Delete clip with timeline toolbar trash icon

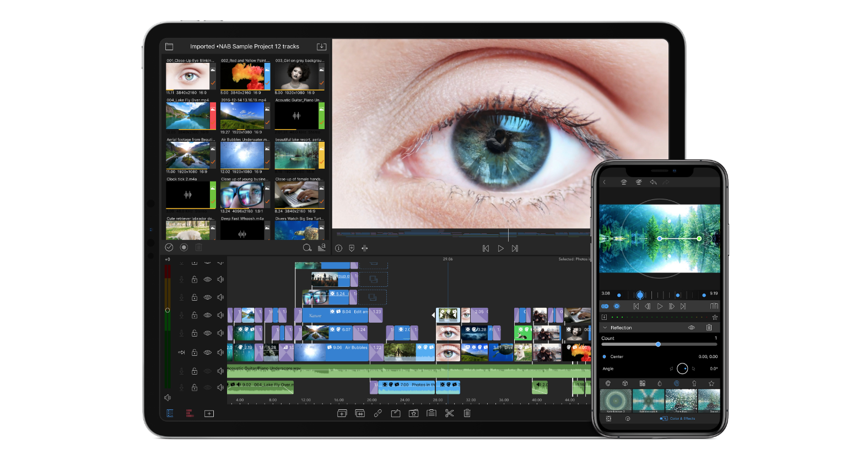tap(467, 413)
